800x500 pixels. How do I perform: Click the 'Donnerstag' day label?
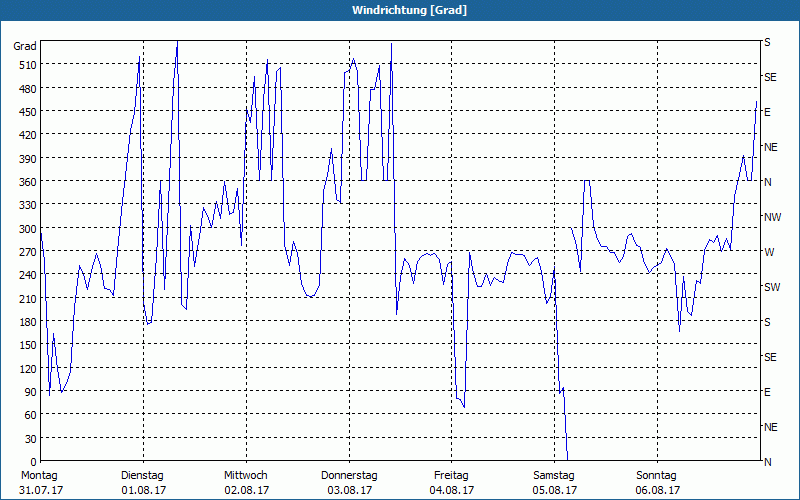pos(349,476)
